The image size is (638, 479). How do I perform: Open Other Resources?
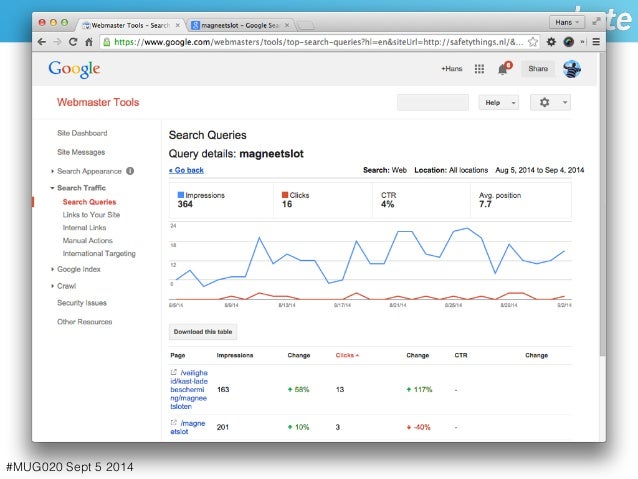tap(85, 322)
